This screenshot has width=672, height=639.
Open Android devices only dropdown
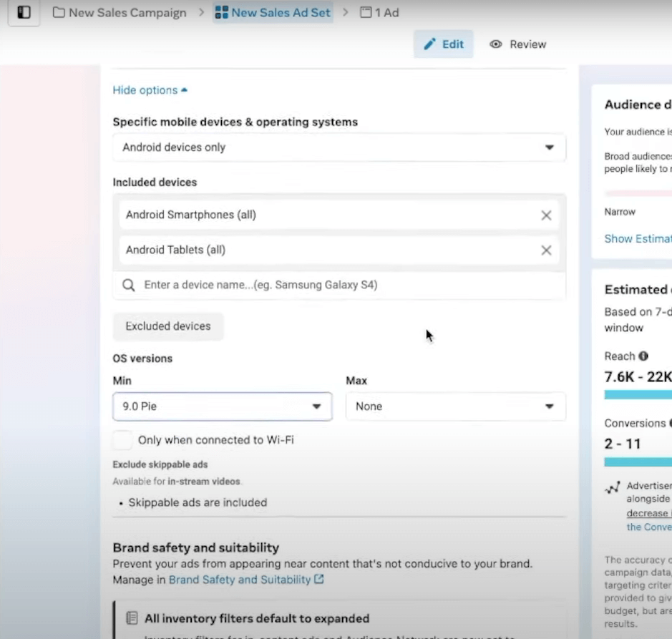[x=339, y=147]
